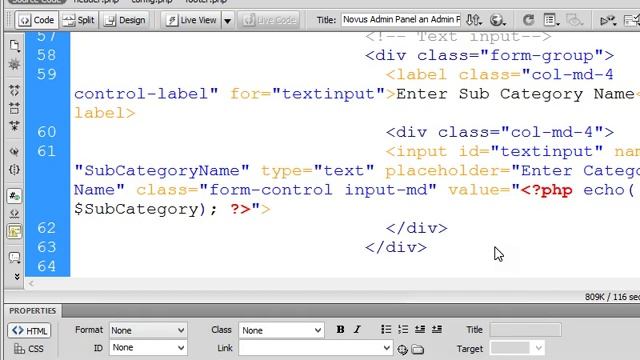
Task: Click the 809K / 116 sec status text
Action: click(612, 297)
